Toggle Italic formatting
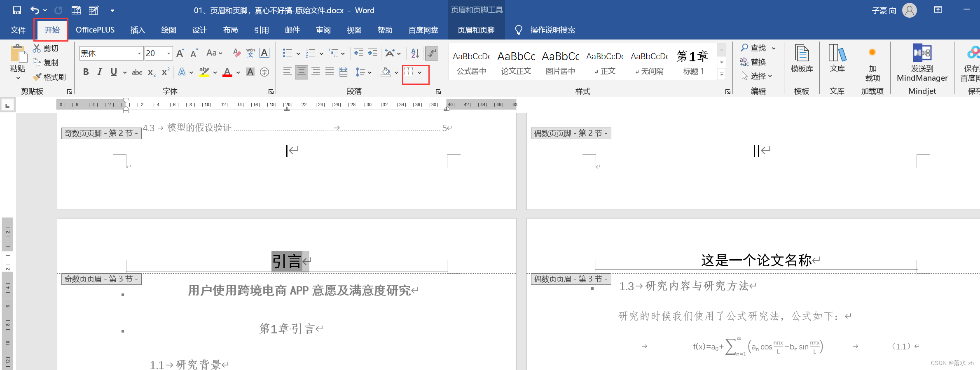Viewport: 980px width, 370px height. coord(99,72)
